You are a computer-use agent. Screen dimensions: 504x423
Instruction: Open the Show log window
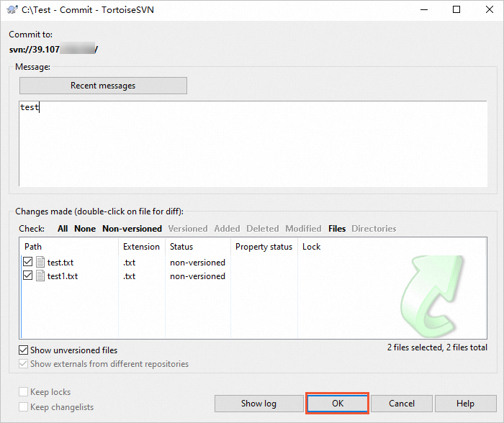(258, 404)
